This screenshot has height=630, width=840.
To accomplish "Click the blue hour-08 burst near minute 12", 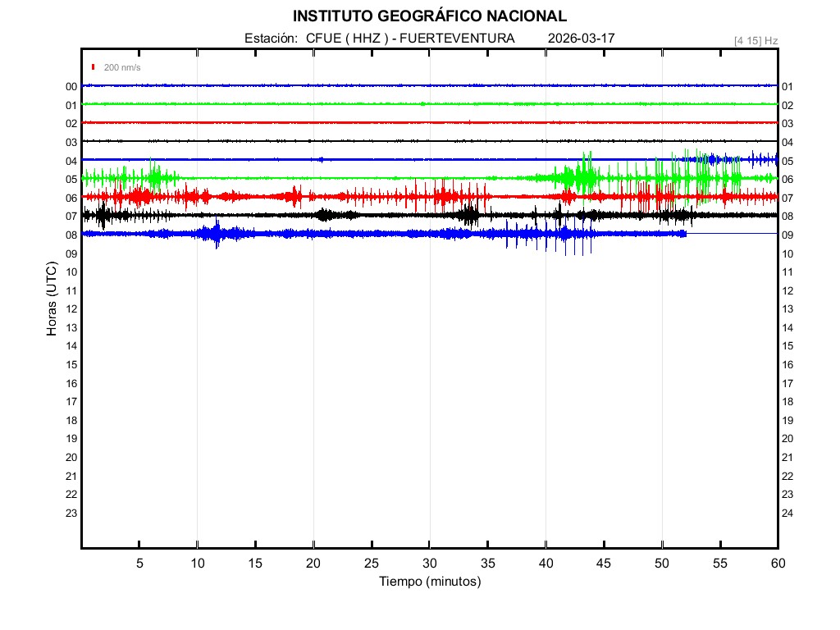I will coord(217,234).
